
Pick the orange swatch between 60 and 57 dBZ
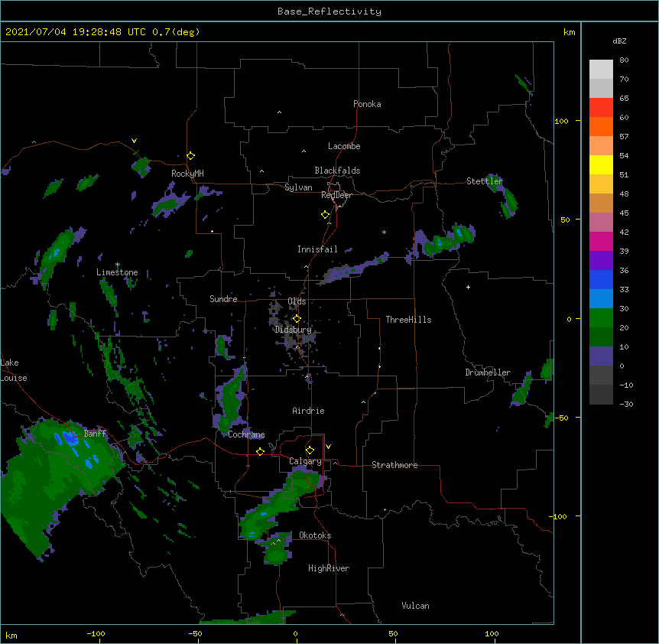coord(601,127)
